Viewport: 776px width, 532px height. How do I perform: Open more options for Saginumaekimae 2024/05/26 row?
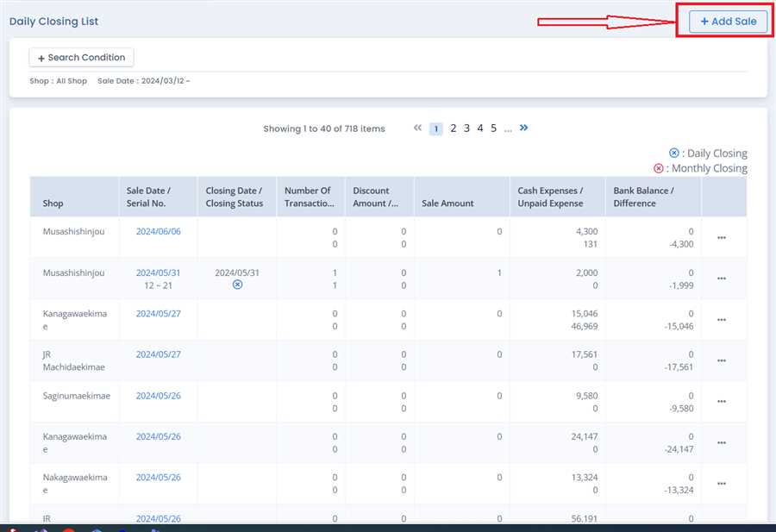(x=722, y=402)
